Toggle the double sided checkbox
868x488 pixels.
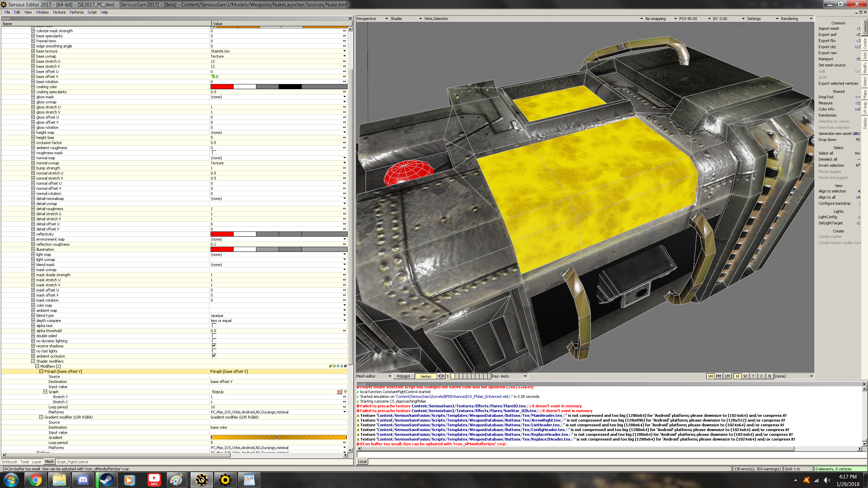[x=214, y=336]
